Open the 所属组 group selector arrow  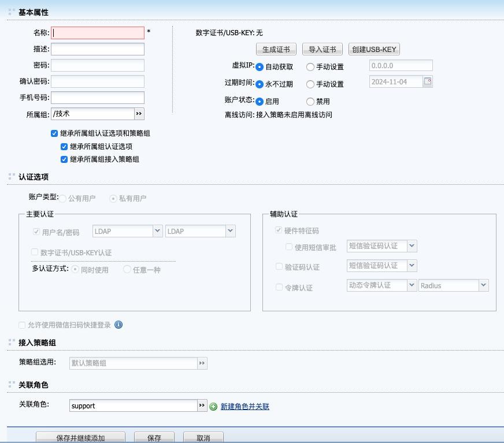pos(139,114)
